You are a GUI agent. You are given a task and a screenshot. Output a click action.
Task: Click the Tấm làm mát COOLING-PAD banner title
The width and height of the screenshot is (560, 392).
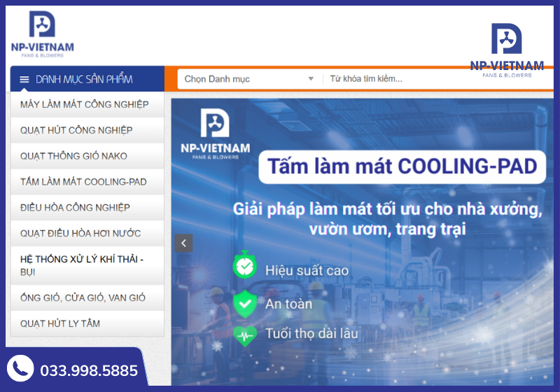point(402,167)
